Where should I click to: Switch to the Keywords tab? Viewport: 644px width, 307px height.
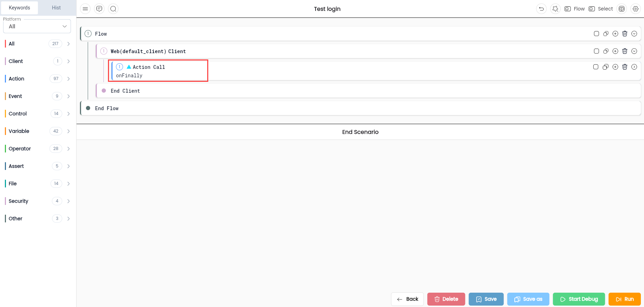coord(20,8)
